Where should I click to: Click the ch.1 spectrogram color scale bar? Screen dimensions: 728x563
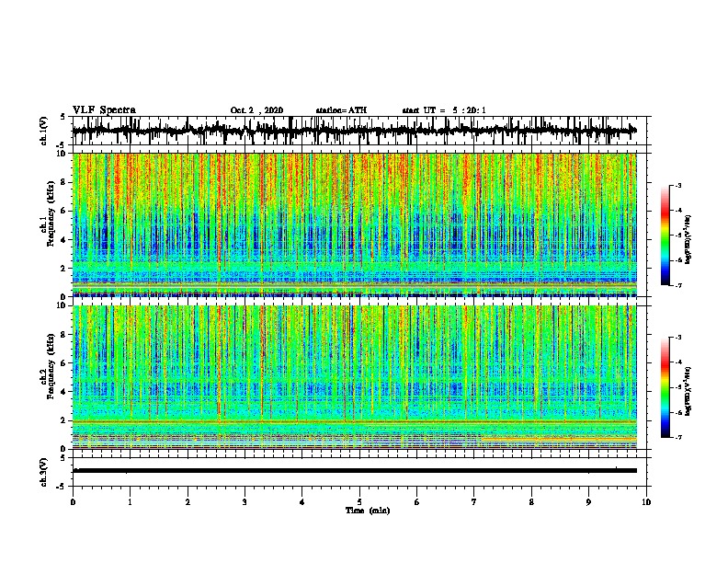(x=665, y=236)
